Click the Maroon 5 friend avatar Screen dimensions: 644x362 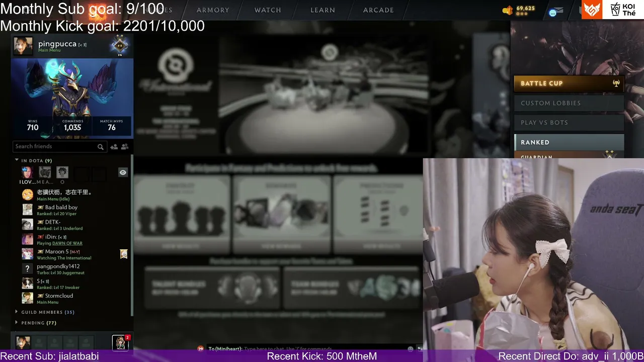(27, 254)
